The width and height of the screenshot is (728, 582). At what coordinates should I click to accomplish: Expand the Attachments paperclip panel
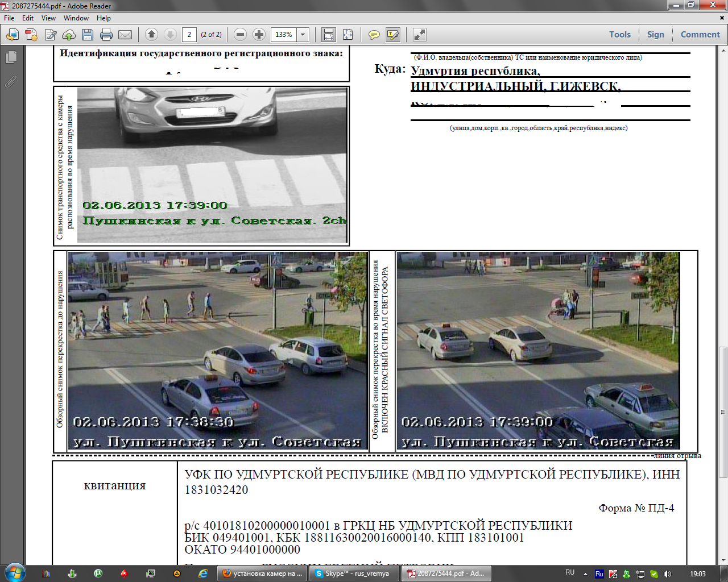click(11, 82)
